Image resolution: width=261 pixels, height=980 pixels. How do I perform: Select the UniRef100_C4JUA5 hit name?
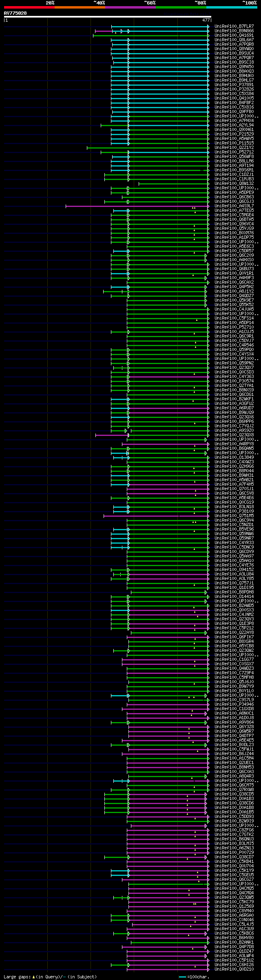tap(234, 309)
